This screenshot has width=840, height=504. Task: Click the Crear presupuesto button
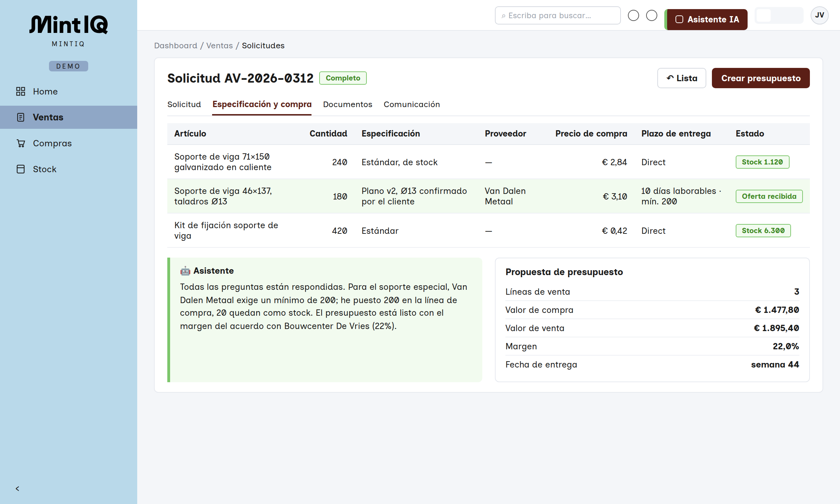point(761,78)
